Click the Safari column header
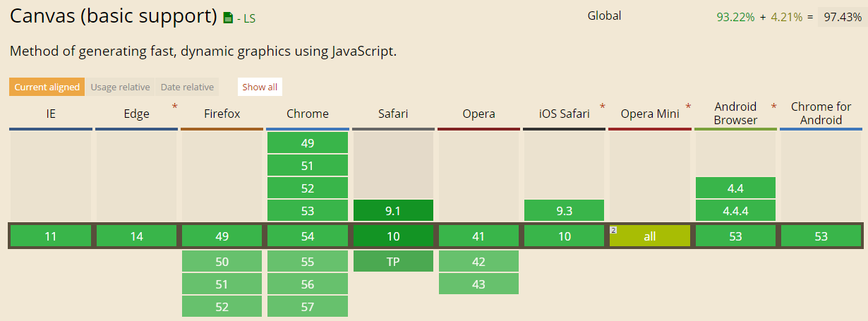The image size is (868, 321). point(393,114)
